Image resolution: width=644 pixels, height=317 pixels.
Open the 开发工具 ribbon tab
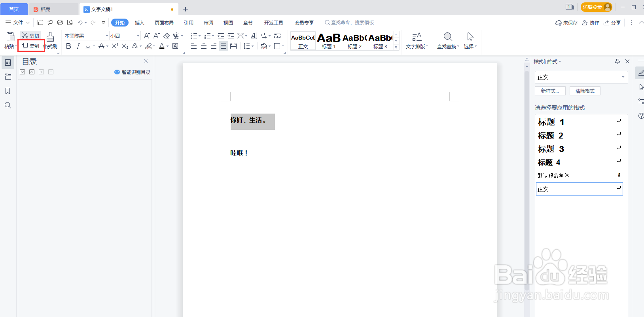click(x=274, y=23)
